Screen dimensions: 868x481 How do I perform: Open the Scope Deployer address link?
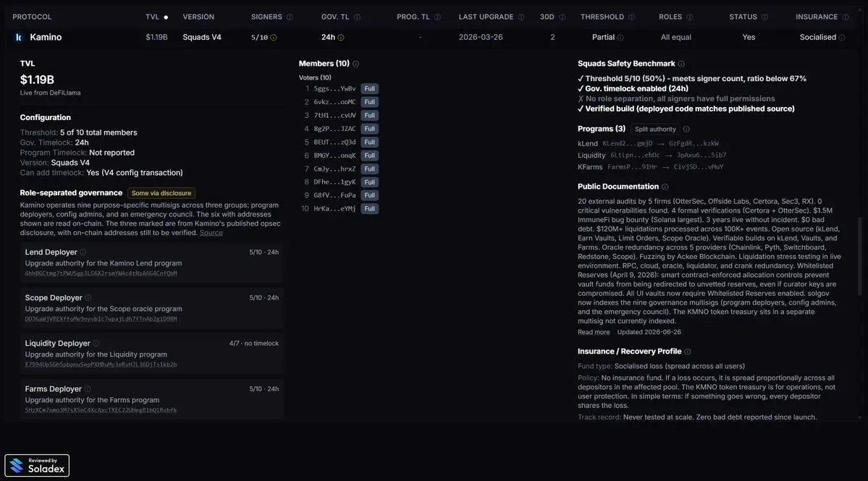(101, 319)
